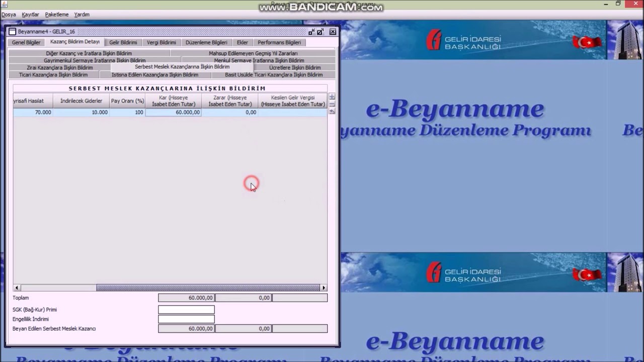Select the Kazanç Bildirim Detayı tab

tap(75, 42)
